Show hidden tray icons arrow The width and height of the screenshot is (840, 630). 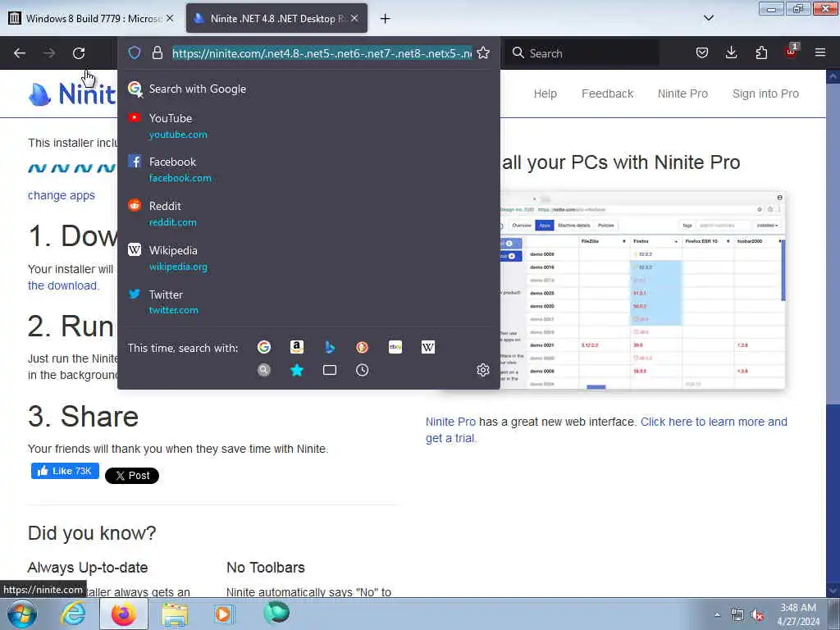pos(717,615)
